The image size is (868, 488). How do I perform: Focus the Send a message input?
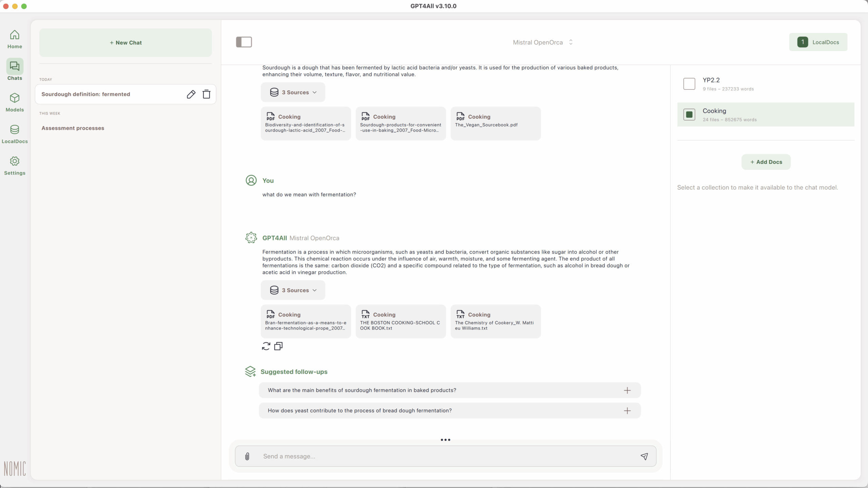(446, 456)
